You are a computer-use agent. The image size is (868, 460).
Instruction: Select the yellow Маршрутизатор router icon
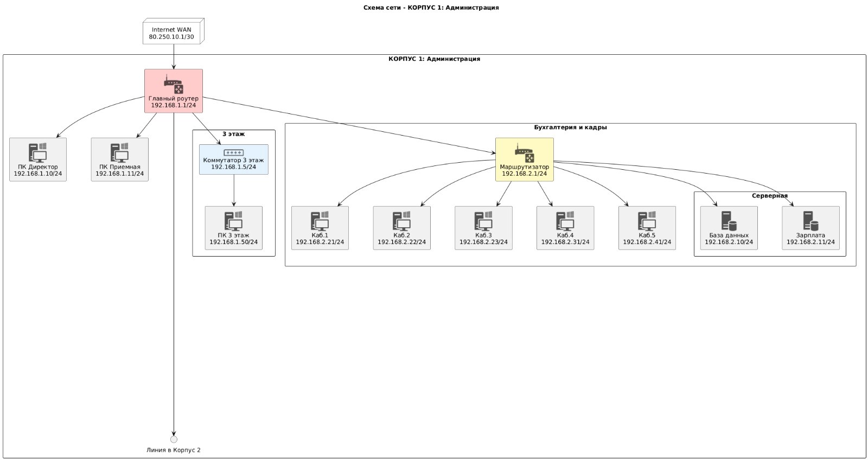coord(524,153)
